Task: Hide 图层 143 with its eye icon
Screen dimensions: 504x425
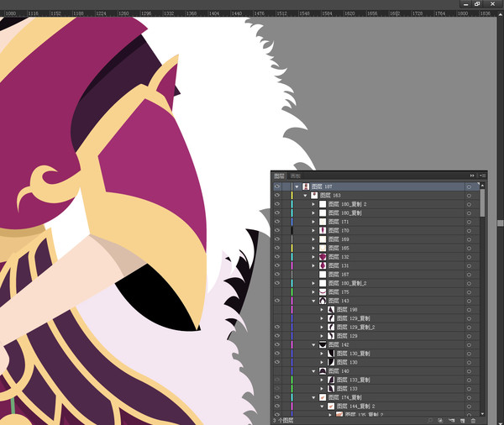Action: point(277,301)
